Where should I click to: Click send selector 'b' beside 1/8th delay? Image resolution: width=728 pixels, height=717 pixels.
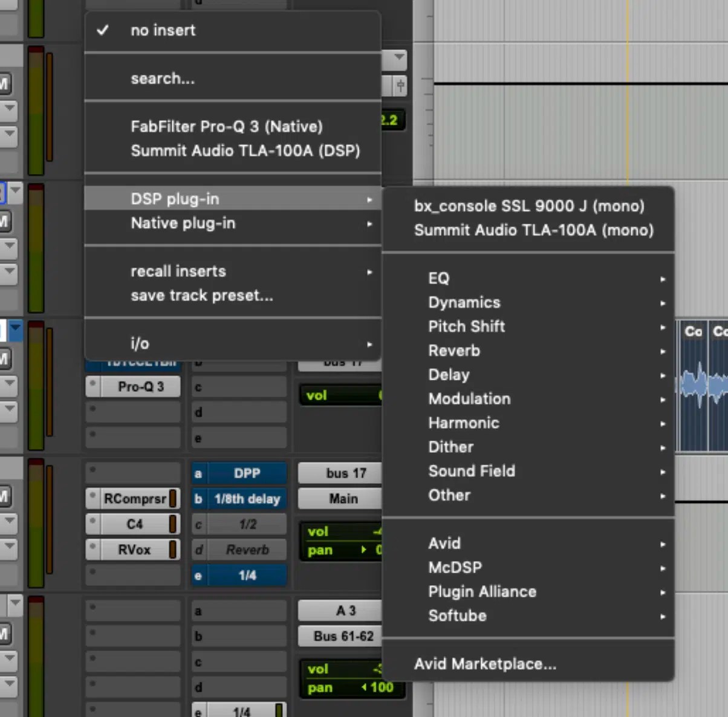(198, 499)
